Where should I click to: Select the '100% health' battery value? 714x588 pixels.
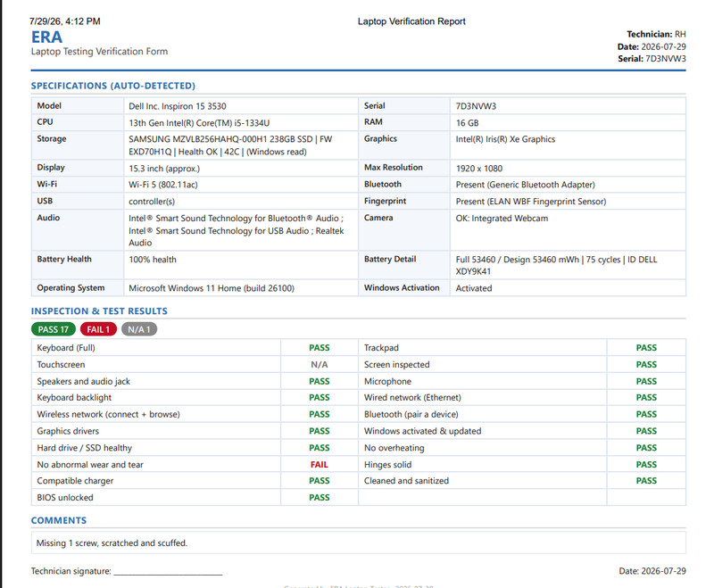tap(152, 260)
